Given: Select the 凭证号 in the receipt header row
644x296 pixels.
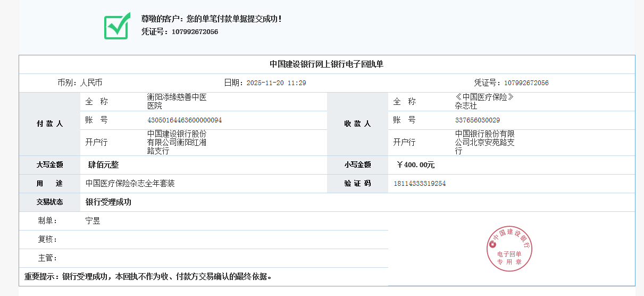Looking at the screenshot, I should 526,83.
